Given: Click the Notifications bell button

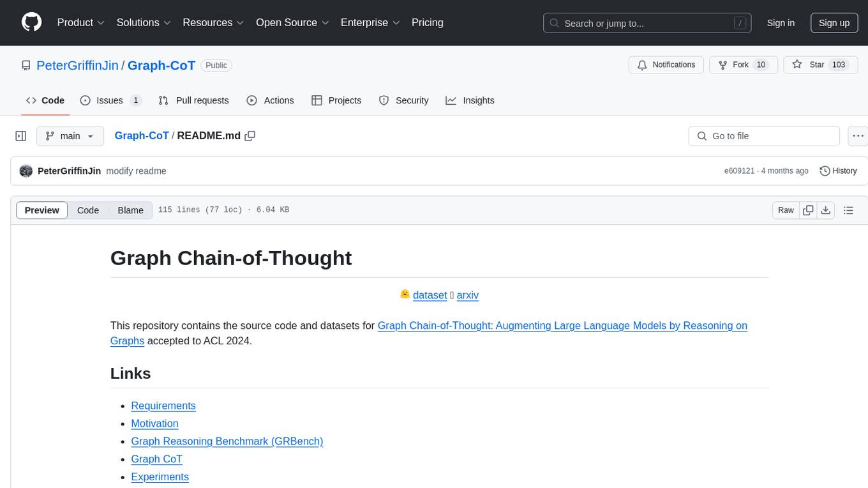Looking at the screenshot, I should pyautogui.click(x=666, y=65).
